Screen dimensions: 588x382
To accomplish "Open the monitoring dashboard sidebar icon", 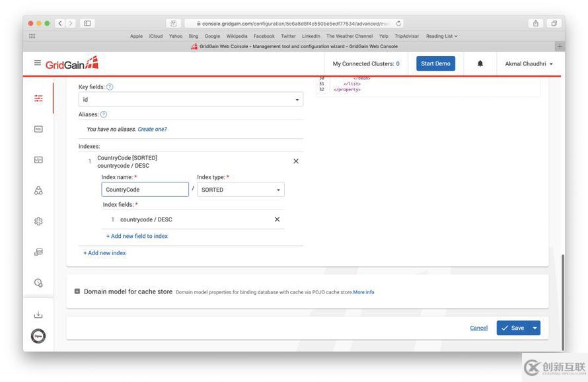I will click(38, 160).
